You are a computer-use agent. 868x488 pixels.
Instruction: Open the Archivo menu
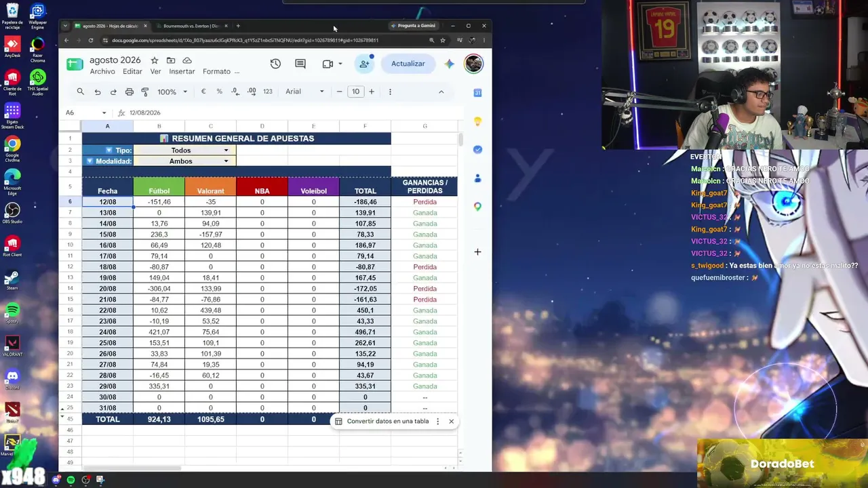(x=102, y=72)
